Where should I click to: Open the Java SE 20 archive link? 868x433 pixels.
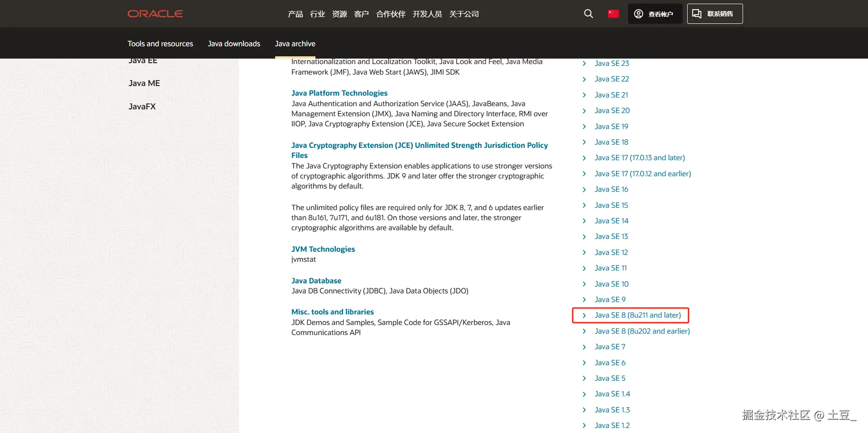[612, 110]
